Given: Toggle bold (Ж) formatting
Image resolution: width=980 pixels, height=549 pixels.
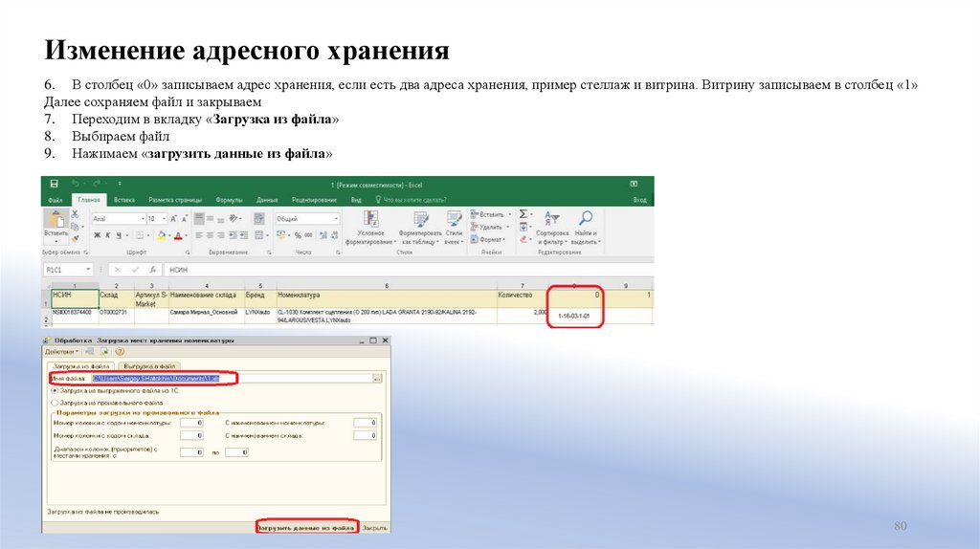Looking at the screenshot, I should pyautogui.click(x=97, y=235).
